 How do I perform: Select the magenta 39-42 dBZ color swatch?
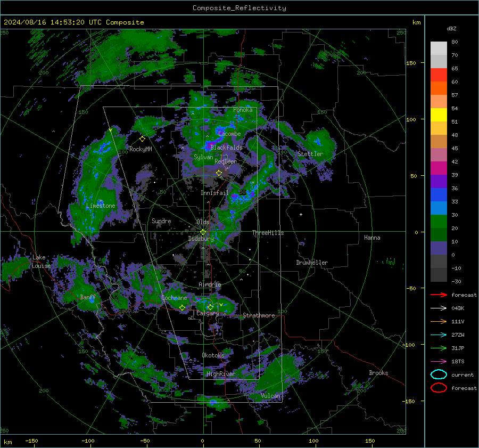439,168
